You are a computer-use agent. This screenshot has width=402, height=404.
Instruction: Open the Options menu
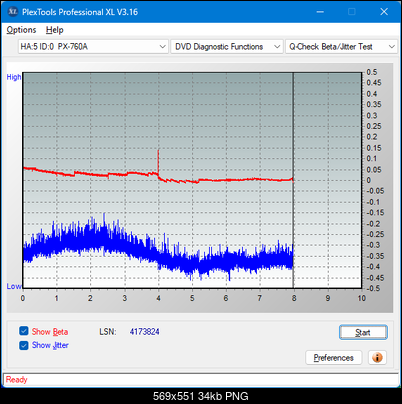pos(21,30)
